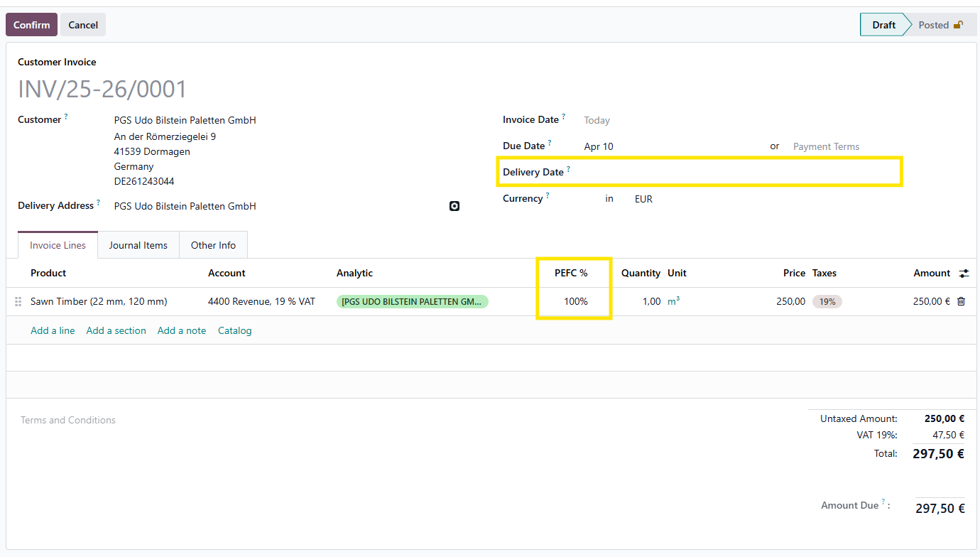Click help question mark beside Amount Due
The height and width of the screenshot is (557, 980).
(x=883, y=502)
